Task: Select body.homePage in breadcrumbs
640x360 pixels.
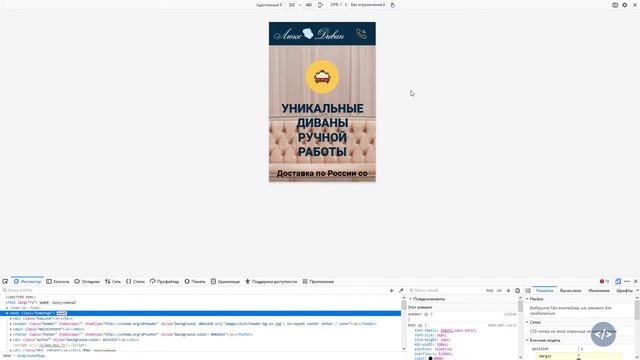Action: [31, 356]
